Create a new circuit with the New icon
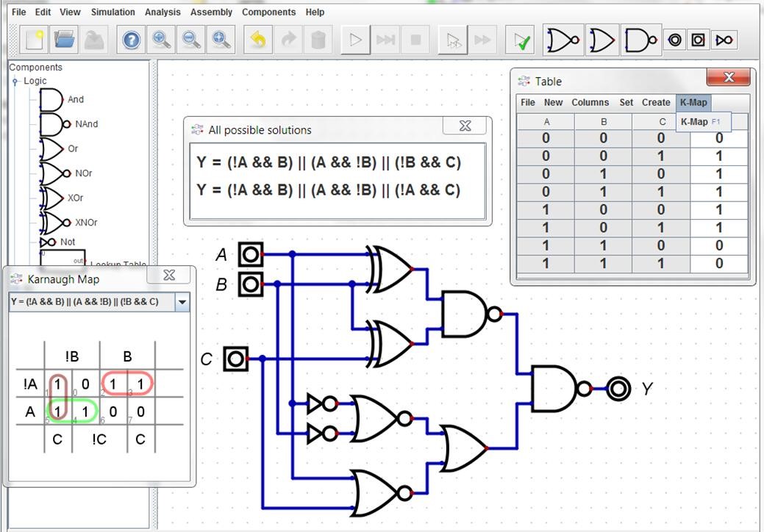Screen dimensions: 764x532 click(x=34, y=40)
